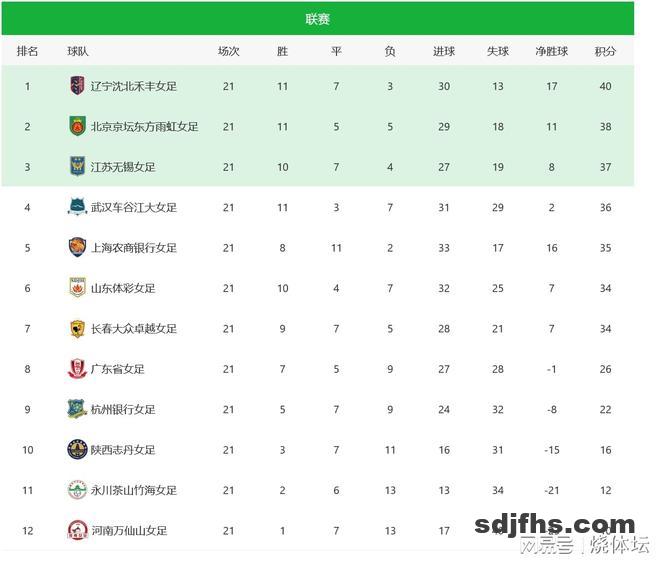Open the 山东体彩女足 team name link

(x=123, y=288)
